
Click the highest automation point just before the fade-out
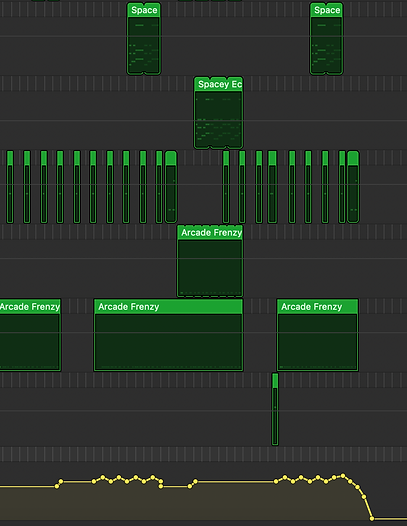tap(343, 476)
